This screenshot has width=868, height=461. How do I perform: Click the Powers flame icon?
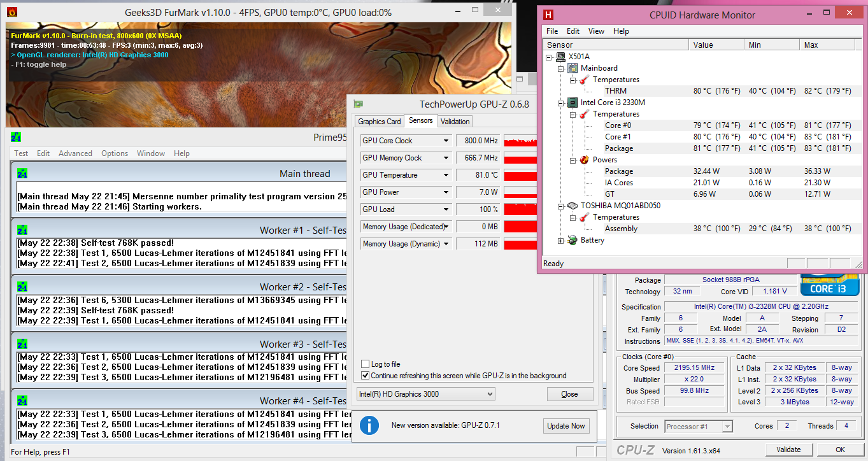tap(585, 160)
